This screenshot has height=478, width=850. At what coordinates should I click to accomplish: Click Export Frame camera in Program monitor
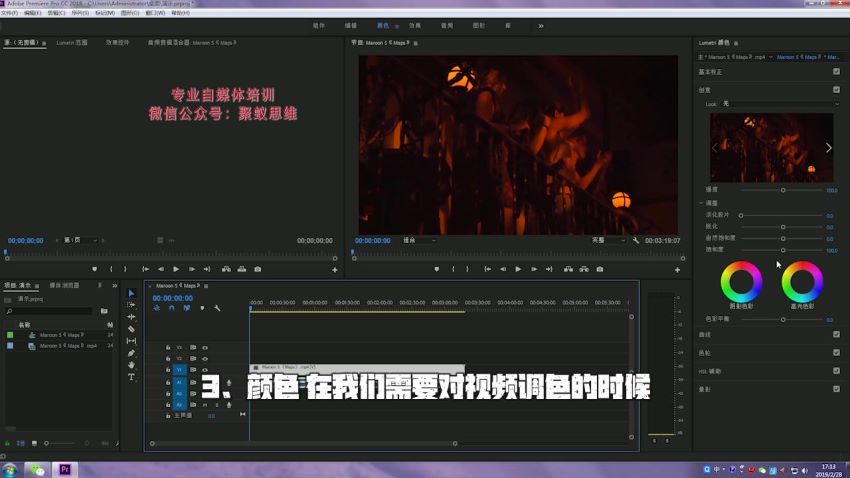[600, 269]
